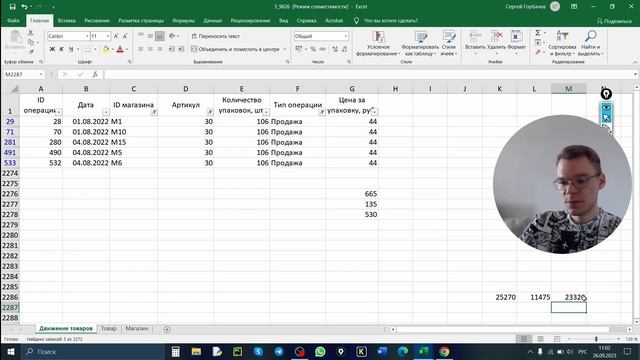Open the ID магазина column filter dropdown
Viewport: 640px width, 360px height.
point(154,112)
